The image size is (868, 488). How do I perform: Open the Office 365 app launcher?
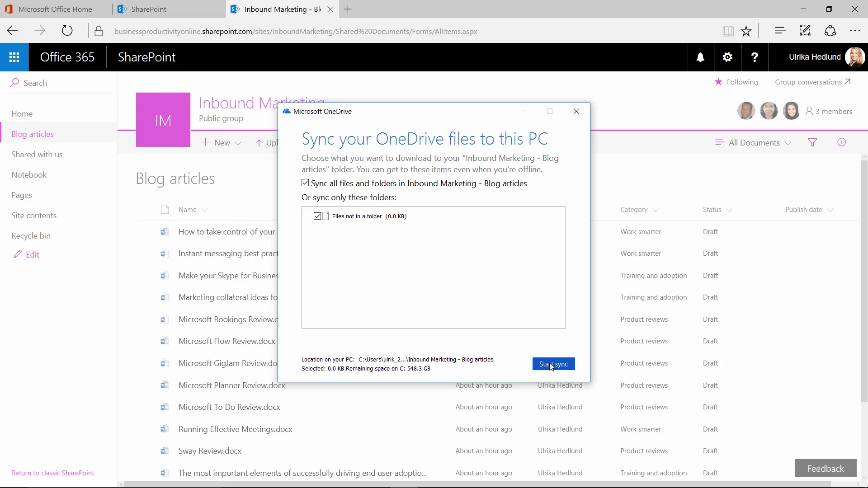[14, 57]
